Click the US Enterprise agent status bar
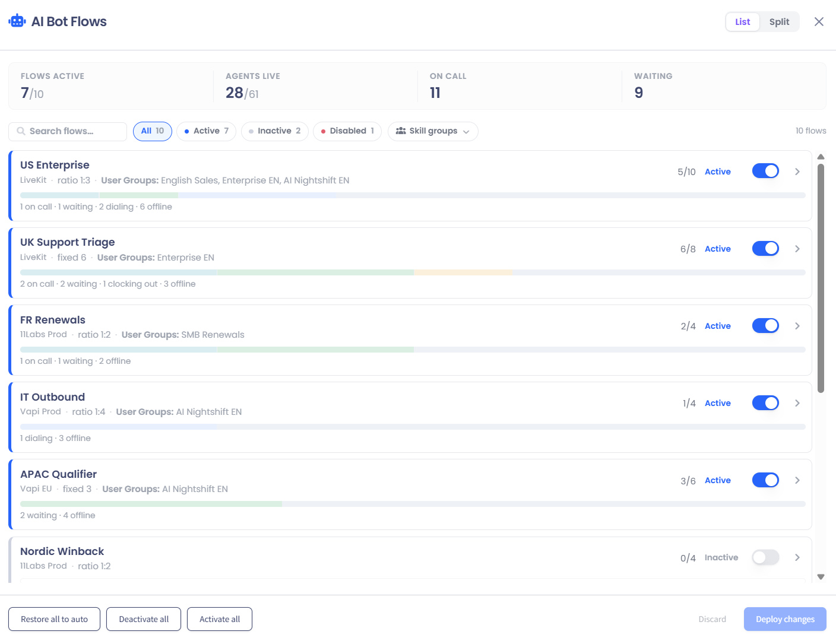The width and height of the screenshot is (836, 644). pos(413,195)
